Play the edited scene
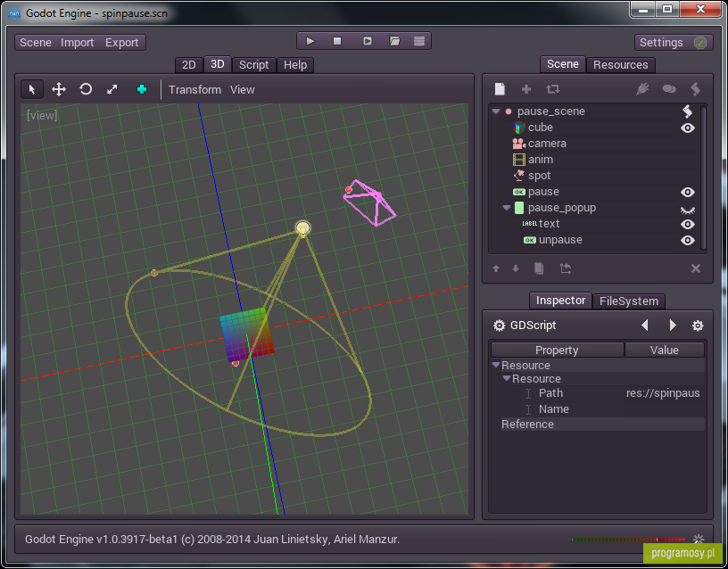Screen dimensions: 728x569 click(368, 41)
